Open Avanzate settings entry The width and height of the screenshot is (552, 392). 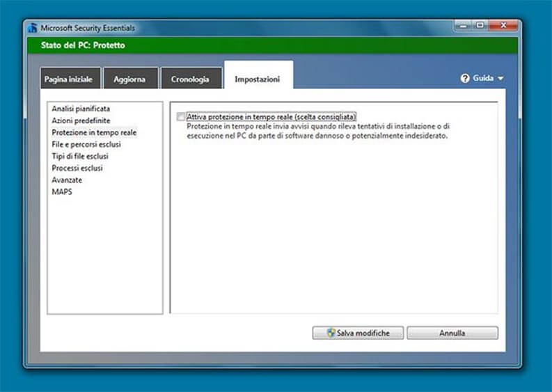[x=67, y=180]
